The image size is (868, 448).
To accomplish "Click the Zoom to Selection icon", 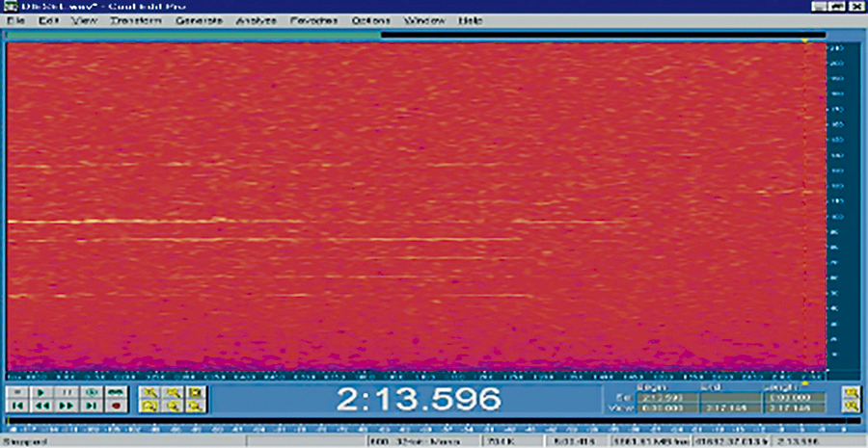I will [x=150, y=406].
